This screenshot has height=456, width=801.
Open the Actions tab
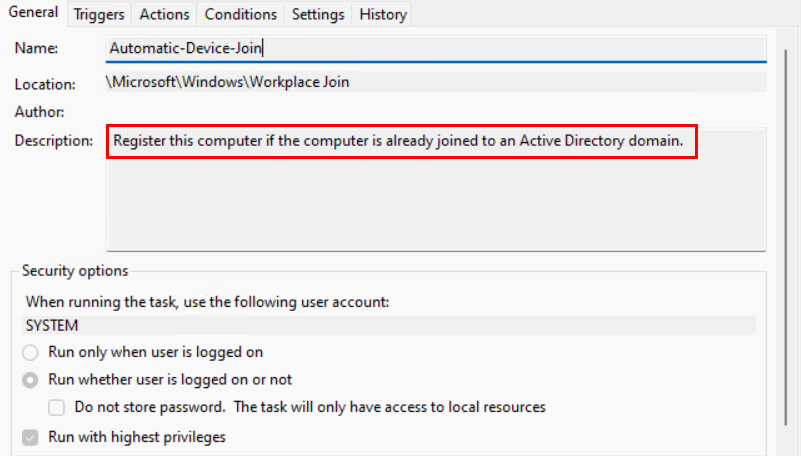(163, 14)
